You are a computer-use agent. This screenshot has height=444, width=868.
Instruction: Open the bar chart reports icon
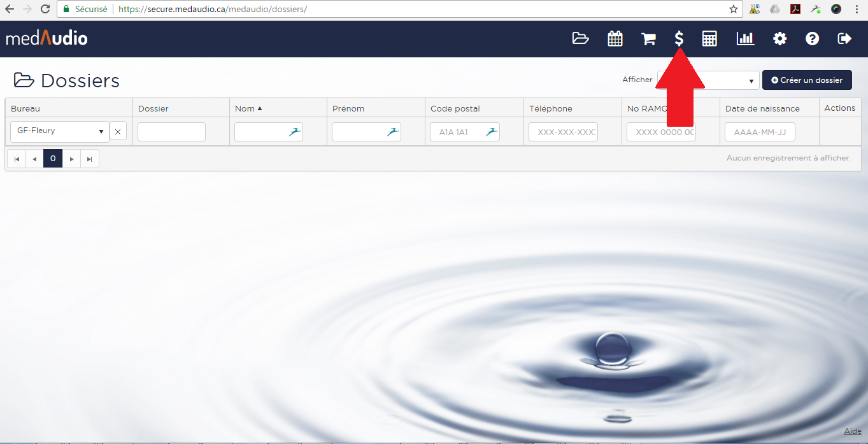pyautogui.click(x=745, y=39)
